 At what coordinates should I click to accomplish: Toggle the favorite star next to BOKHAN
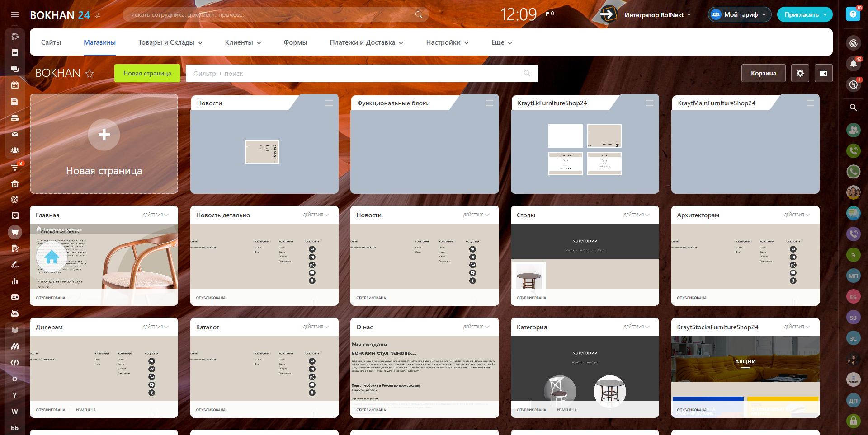(90, 74)
